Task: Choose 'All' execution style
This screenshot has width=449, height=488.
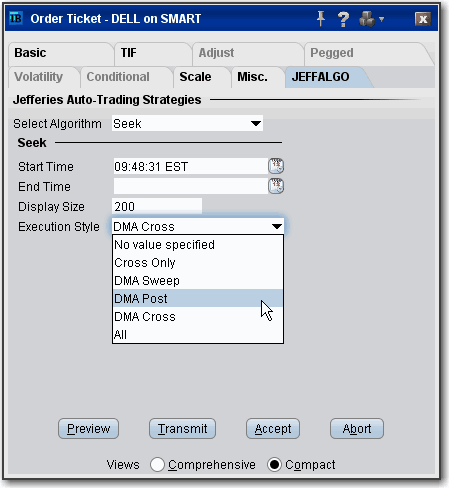Action: click(198, 334)
